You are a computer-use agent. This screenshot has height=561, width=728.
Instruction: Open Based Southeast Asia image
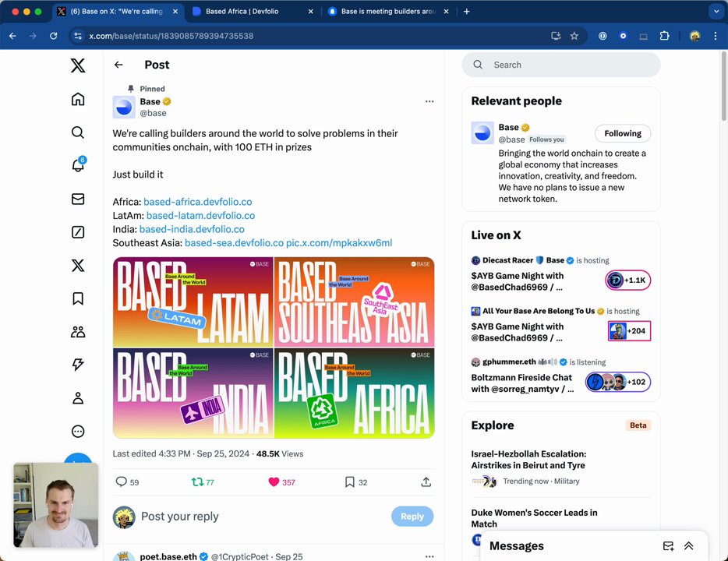coord(354,302)
